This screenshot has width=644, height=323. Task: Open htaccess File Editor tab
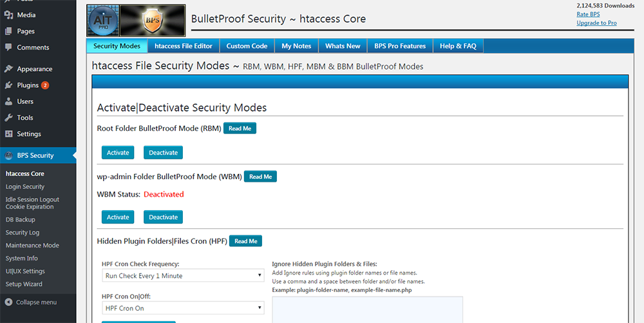(x=184, y=46)
